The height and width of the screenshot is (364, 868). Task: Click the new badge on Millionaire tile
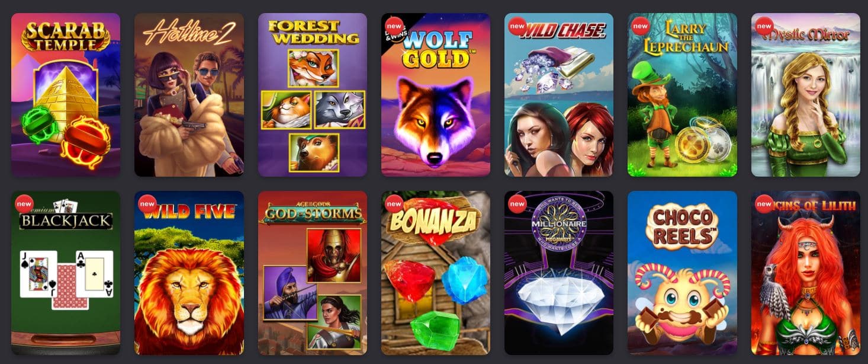[x=517, y=204]
